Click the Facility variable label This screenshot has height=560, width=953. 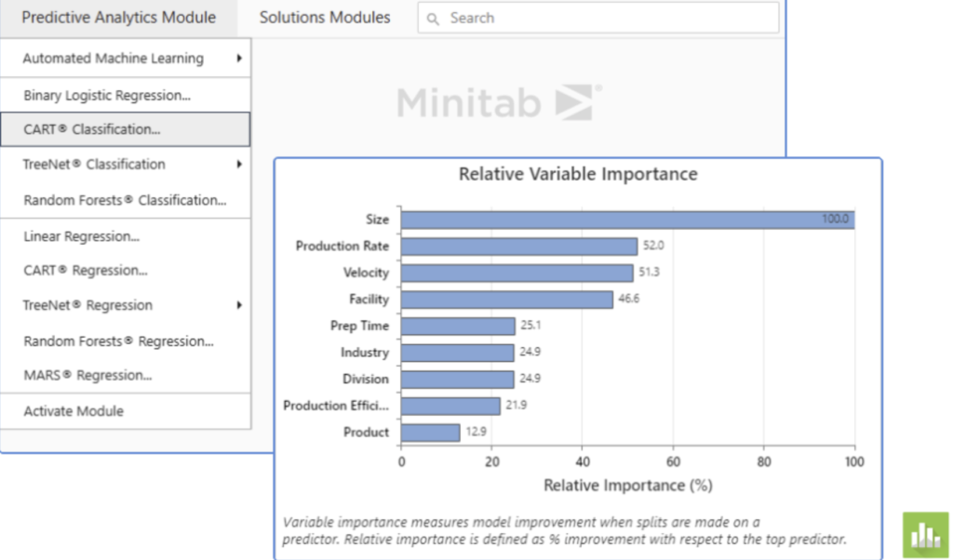(369, 300)
